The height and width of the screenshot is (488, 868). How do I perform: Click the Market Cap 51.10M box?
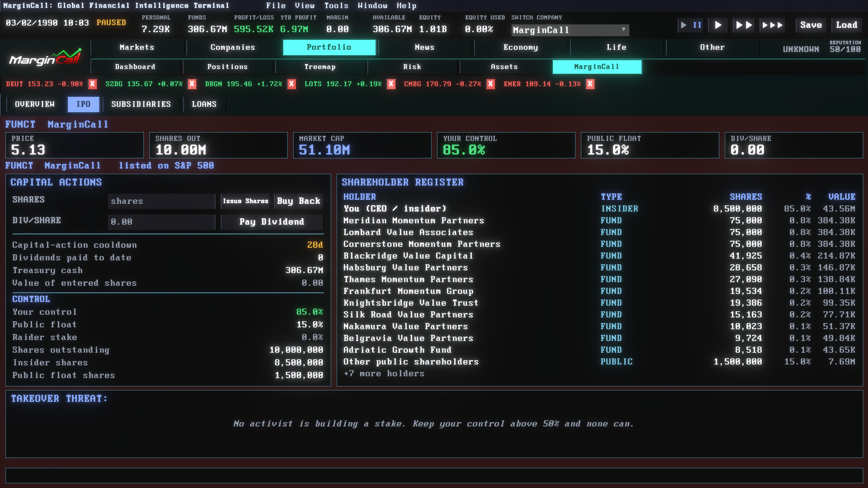pos(362,145)
